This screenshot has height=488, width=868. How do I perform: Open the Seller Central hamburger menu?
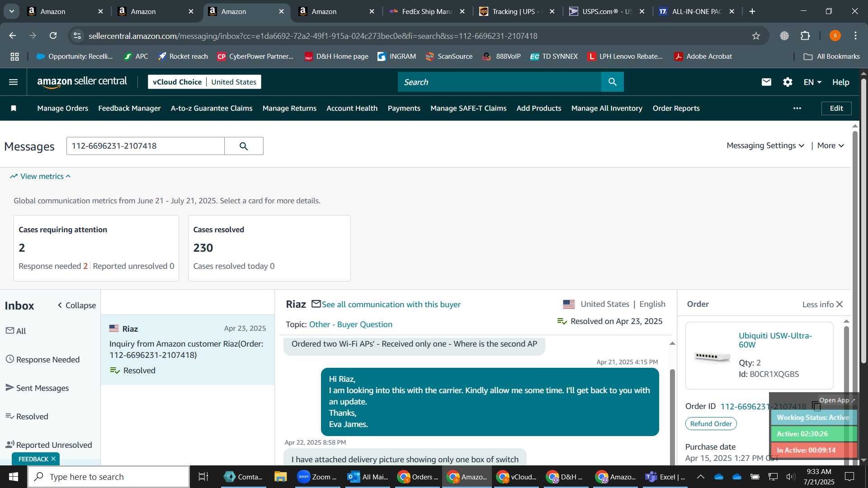tap(13, 82)
